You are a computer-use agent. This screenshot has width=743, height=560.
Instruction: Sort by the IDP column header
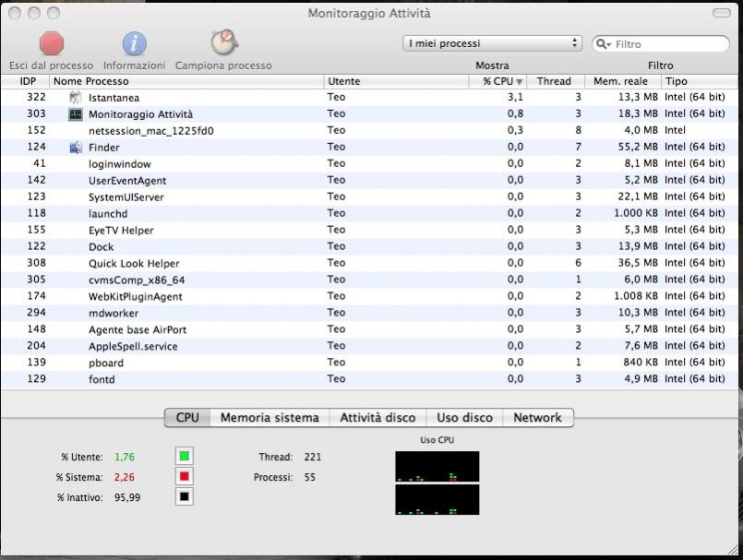[x=26, y=81]
